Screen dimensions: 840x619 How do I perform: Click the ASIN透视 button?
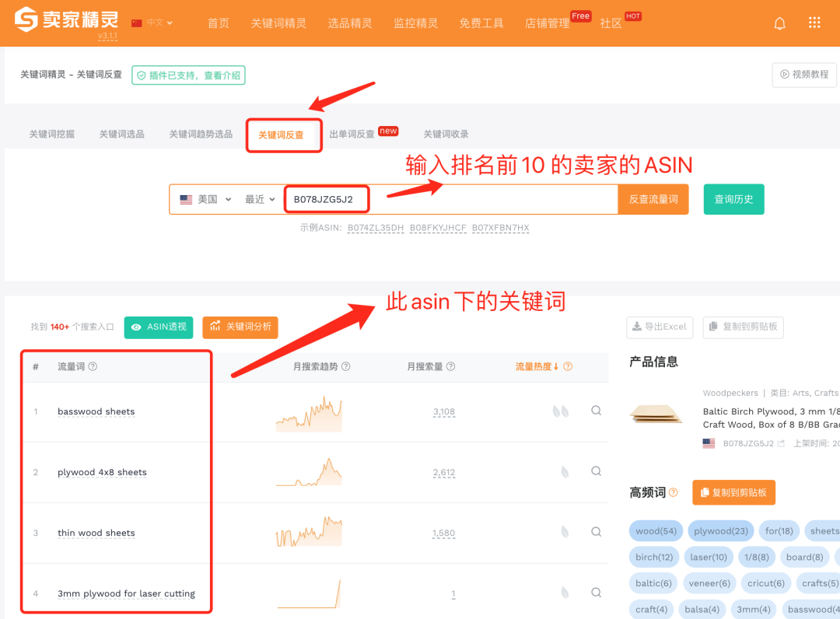159,327
